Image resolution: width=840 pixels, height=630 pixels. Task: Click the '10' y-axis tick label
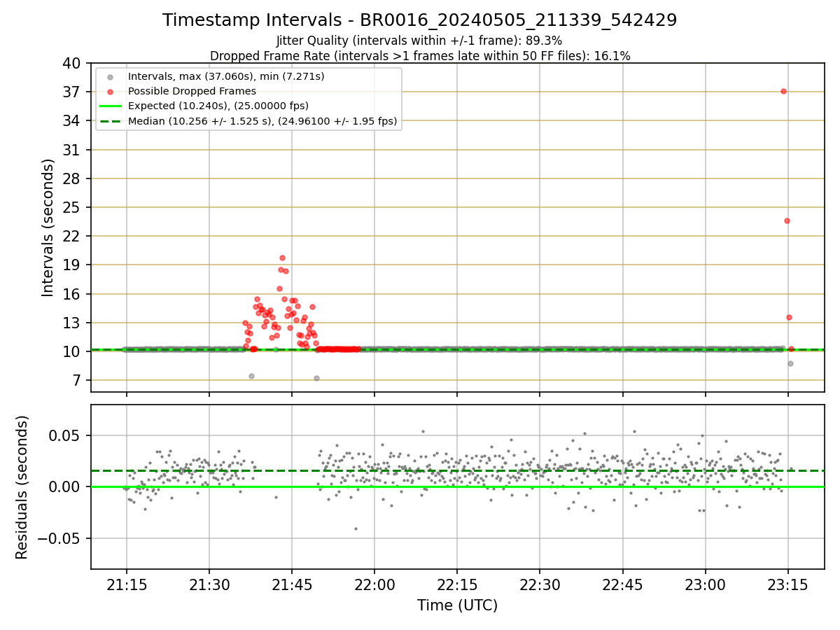(73, 351)
